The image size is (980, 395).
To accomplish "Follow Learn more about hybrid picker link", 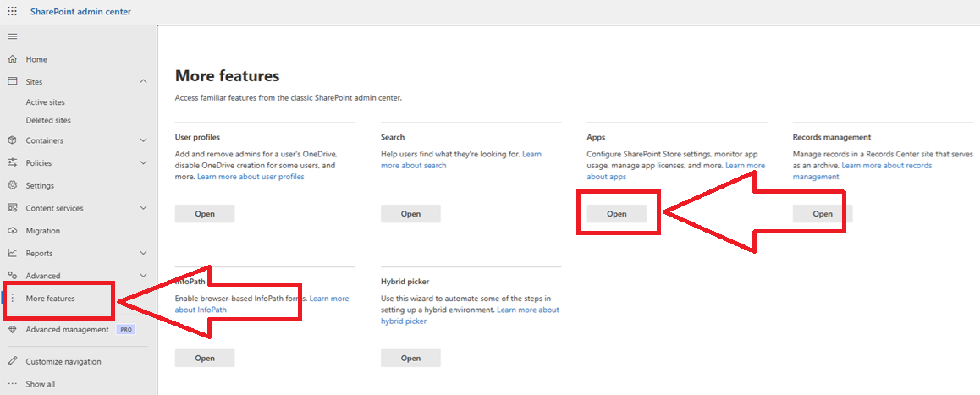I will [470, 315].
